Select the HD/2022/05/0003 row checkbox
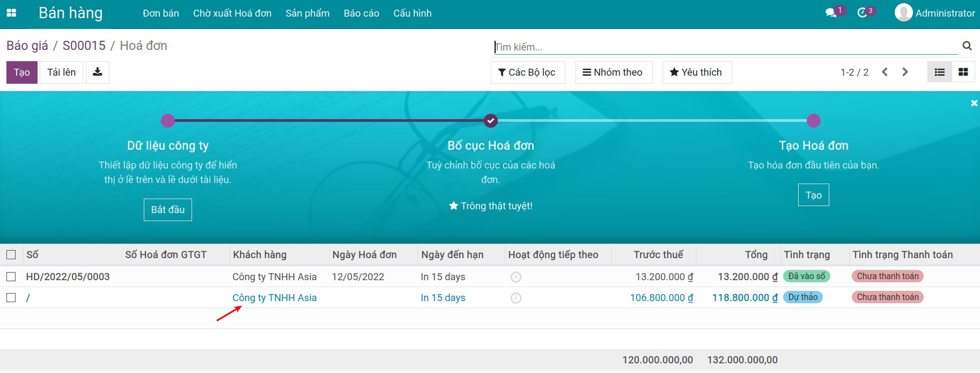The height and width of the screenshot is (373, 980). point(11,277)
